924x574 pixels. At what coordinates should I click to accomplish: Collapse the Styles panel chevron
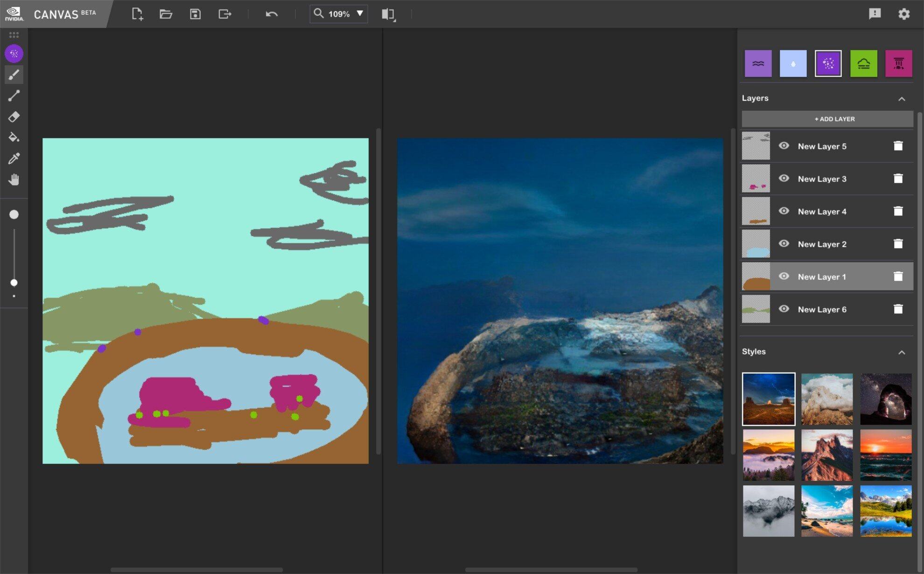(x=902, y=353)
